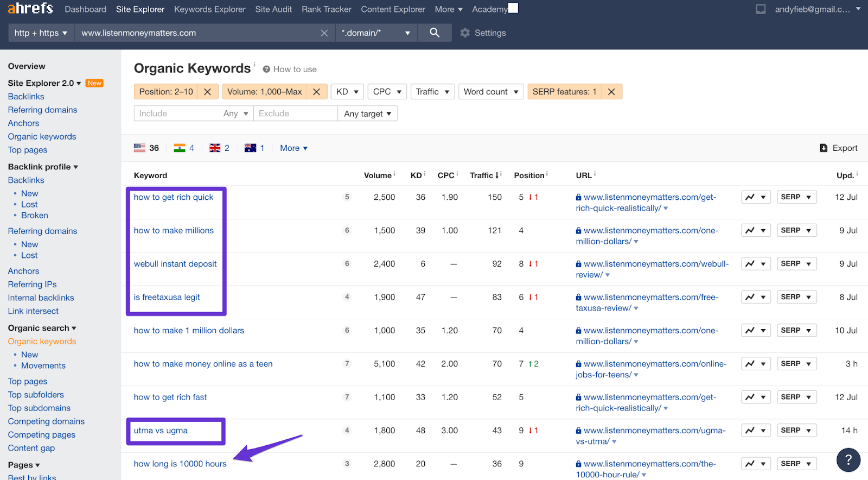Open the KD filter dropdown
This screenshot has height=480, width=868.
tap(347, 92)
